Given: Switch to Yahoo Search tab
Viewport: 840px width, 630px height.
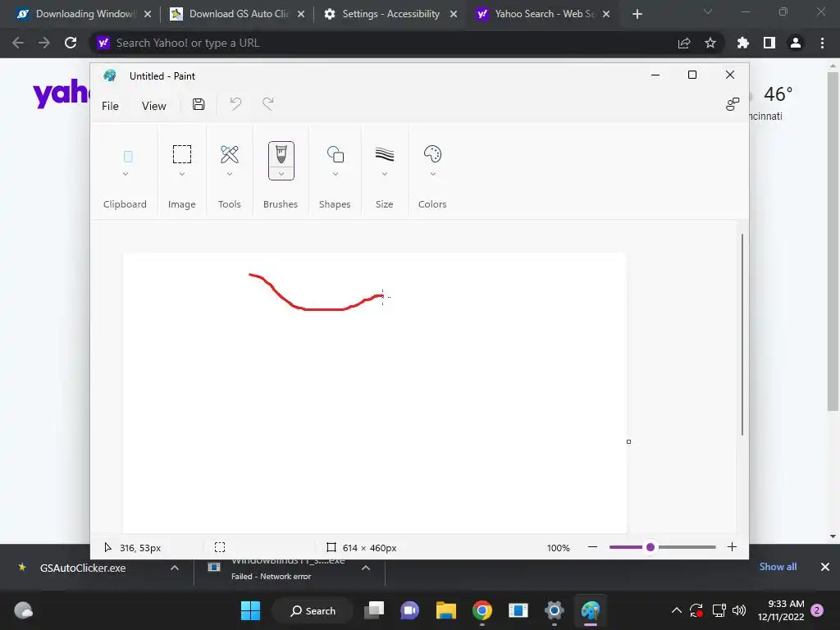Looking at the screenshot, I should (x=544, y=14).
